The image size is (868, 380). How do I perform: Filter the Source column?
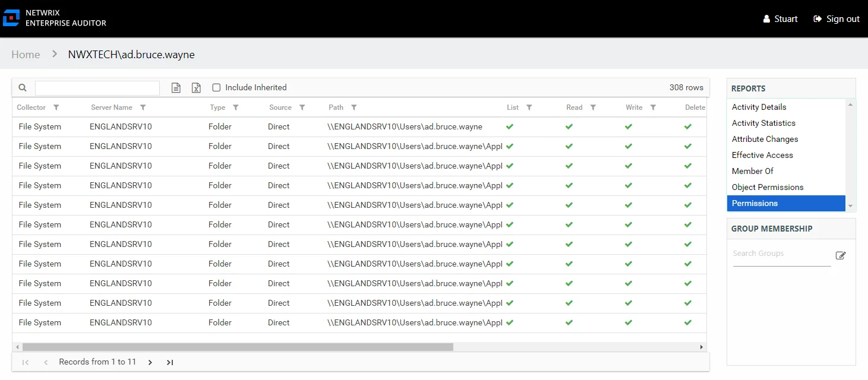pos(302,107)
